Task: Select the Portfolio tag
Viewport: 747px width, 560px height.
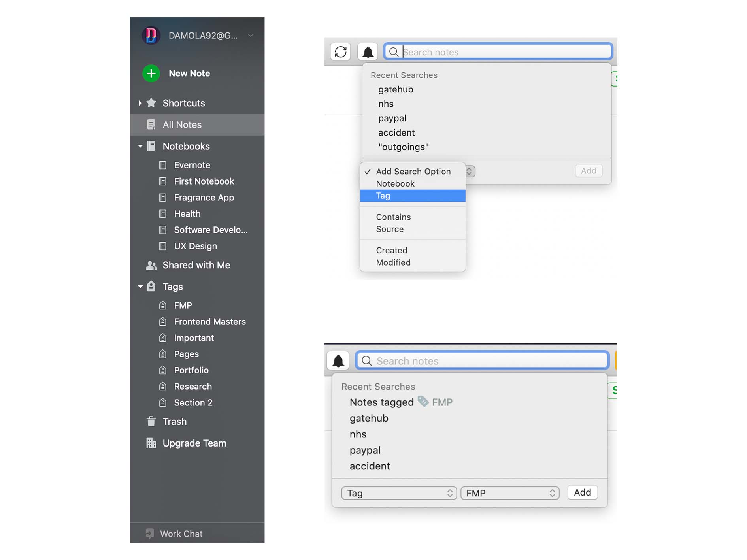Action: (x=191, y=370)
